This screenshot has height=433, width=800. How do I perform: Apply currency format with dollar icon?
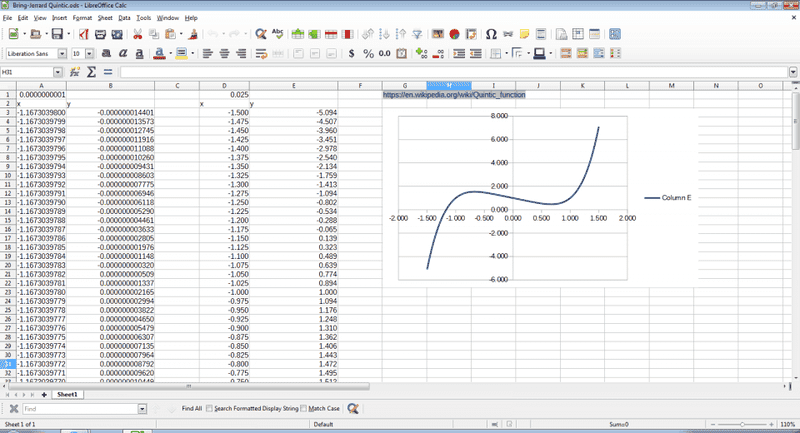click(x=351, y=53)
